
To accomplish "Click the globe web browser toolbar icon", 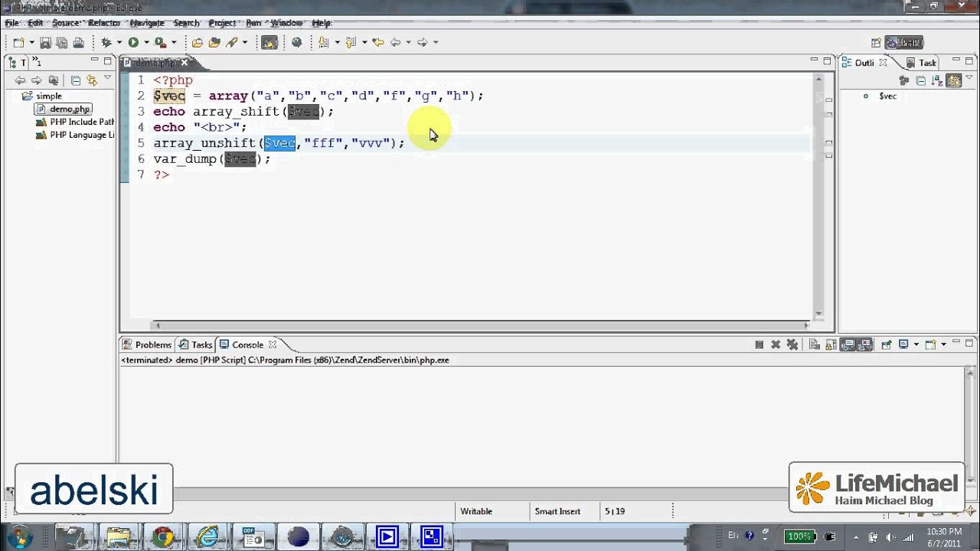I will [296, 43].
